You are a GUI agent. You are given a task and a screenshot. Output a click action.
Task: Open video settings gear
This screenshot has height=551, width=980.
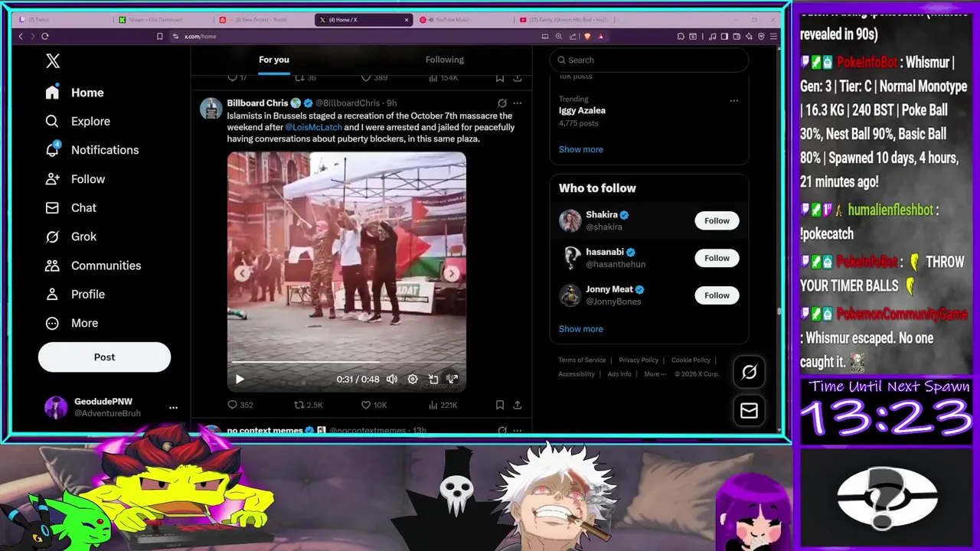click(x=413, y=379)
